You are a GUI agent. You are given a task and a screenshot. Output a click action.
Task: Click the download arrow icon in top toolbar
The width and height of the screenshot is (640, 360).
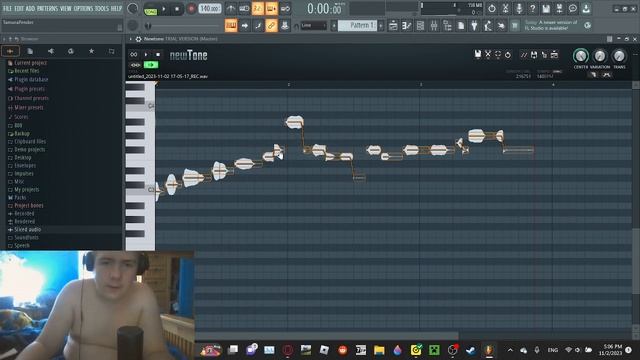(586, 9)
